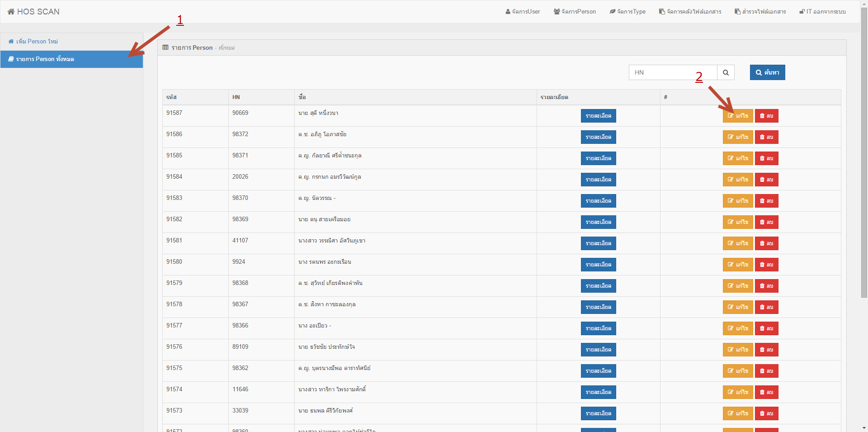Focus the HN search input field
Image resolution: width=868 pixels, height=432 pixels.
(673, 72)
